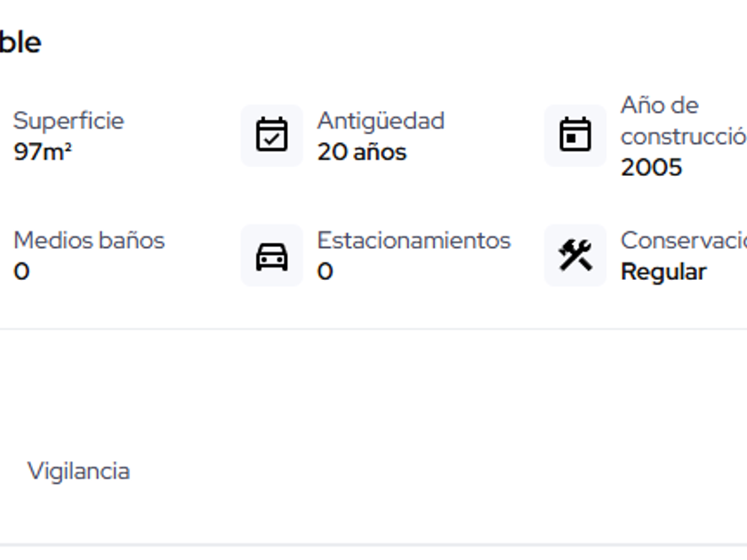Click the Regular conservation value

tap(663, 272)
